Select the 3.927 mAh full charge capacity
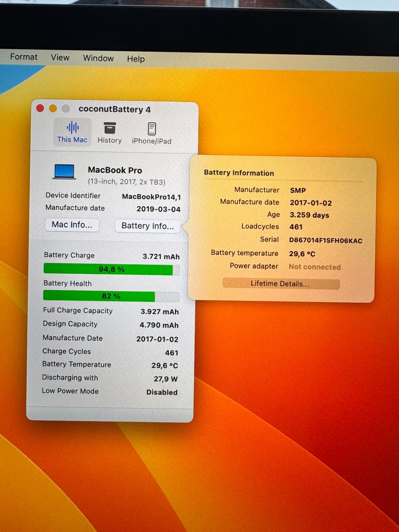Screen dimensions: 399x532 coord(160,312)
